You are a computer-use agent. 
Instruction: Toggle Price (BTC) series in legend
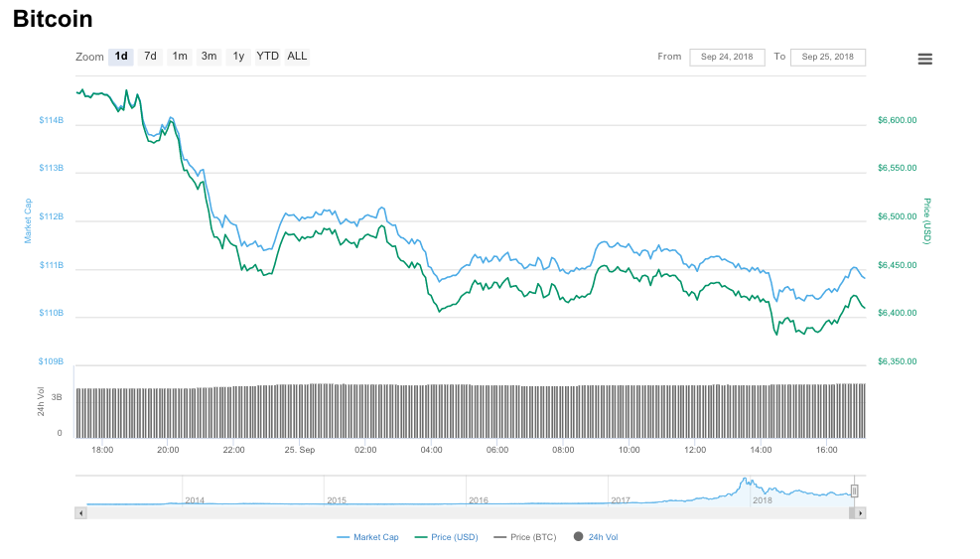tap(525, 537)
